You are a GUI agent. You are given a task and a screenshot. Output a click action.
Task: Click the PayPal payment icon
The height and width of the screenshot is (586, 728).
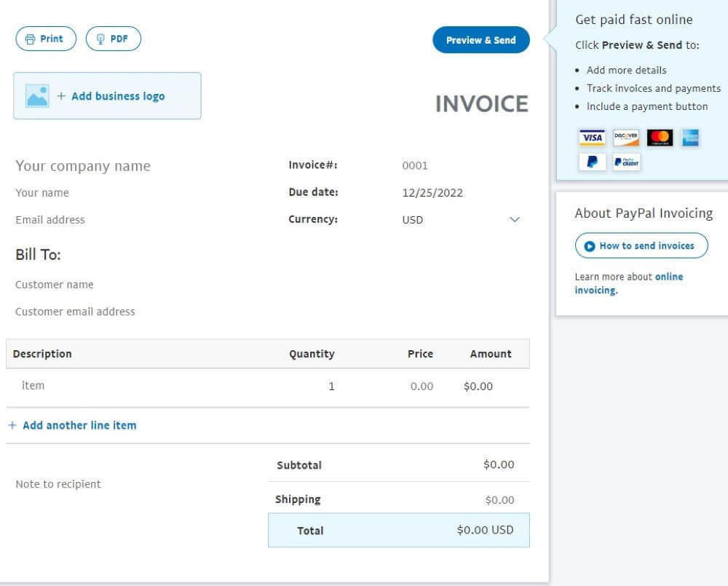pyautogui.click(x=592, y=162)
